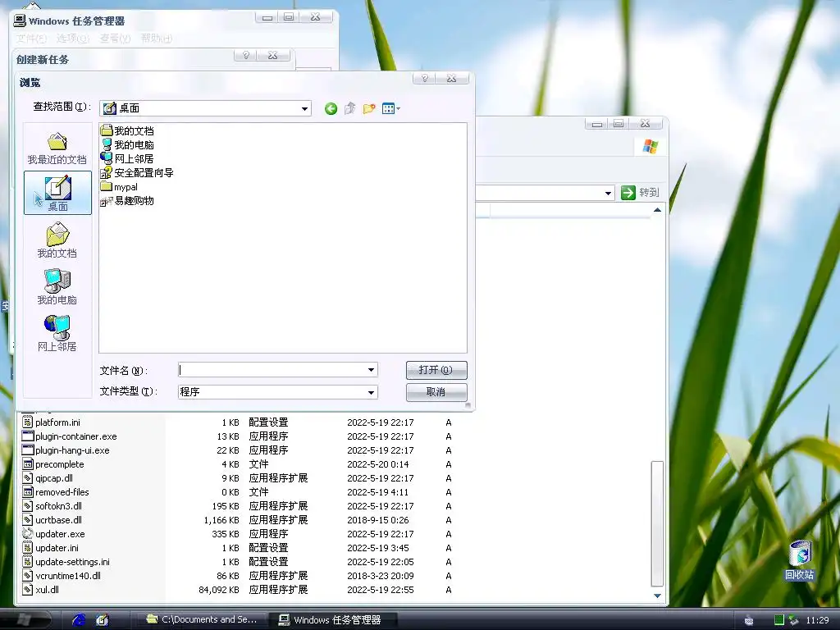
Task: Select 我最近的文档 in the places bar
Action: pyautogui.click(x=57, y=148)
